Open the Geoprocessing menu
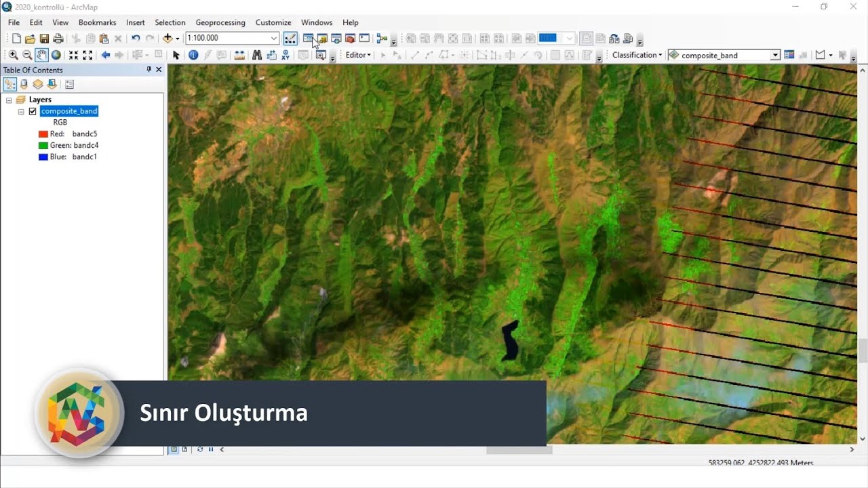 coord(220,22)
